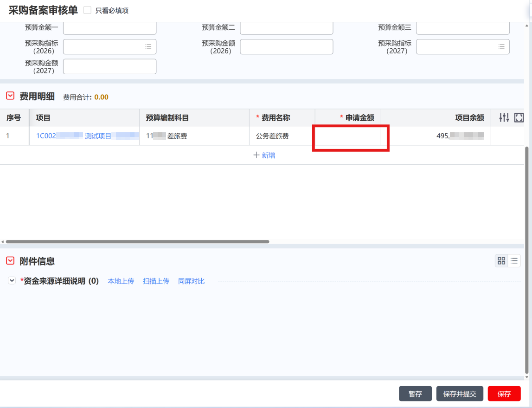Click the plus 新增 row button
Viewport: 532px width, 408px height.
click(264, 155)
